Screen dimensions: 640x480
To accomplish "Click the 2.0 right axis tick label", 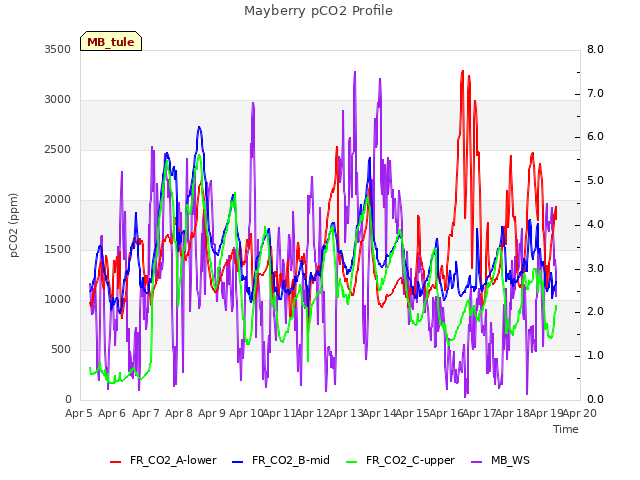I will (x=596, y=312).
